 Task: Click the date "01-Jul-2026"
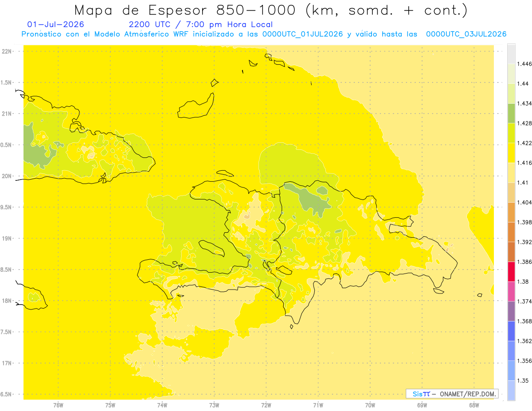(55, 24)
